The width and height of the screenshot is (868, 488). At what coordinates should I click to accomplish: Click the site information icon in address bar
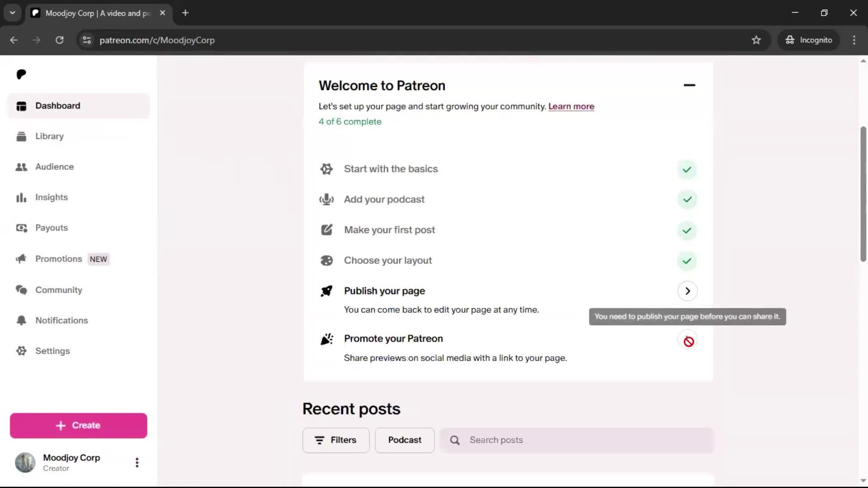[86, 40]
